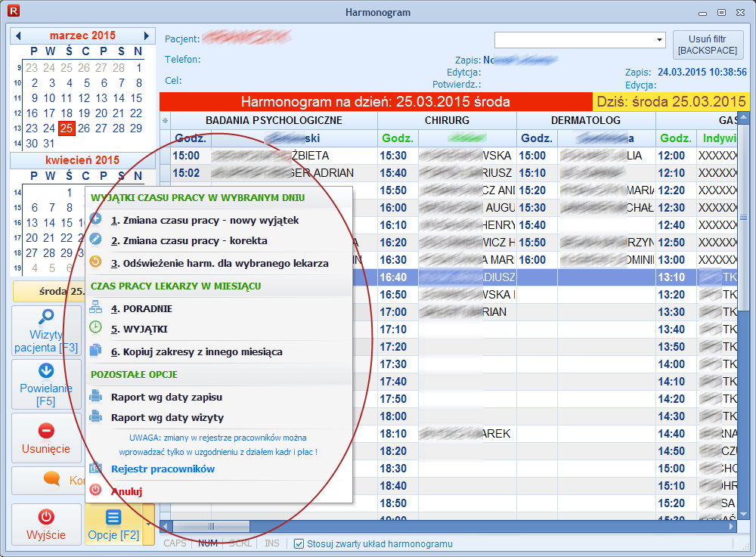This screenshot has width=756, height=557.
Task: Select day 26 in the March 2015 calendar
Action: (84, 128)
